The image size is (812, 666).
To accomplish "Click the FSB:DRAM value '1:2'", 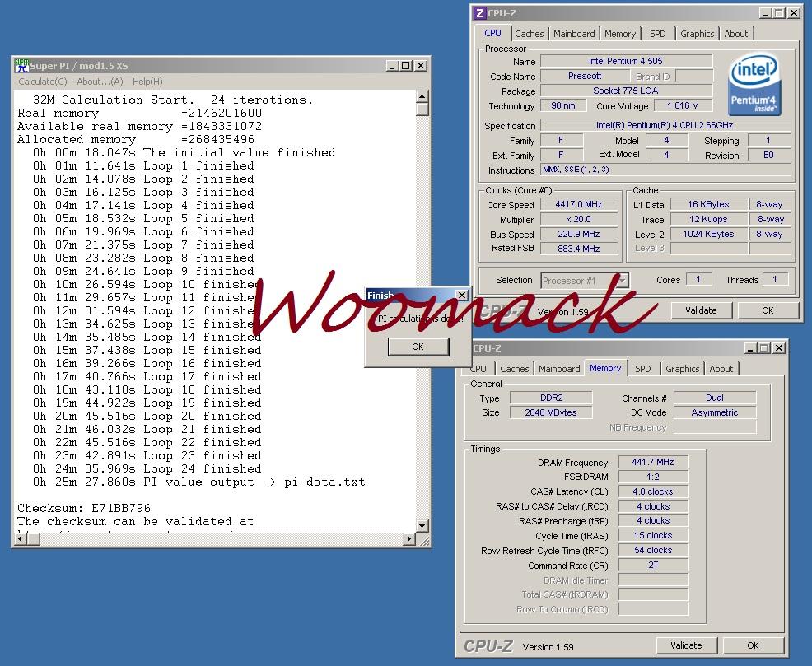I will tap(653, 477).
